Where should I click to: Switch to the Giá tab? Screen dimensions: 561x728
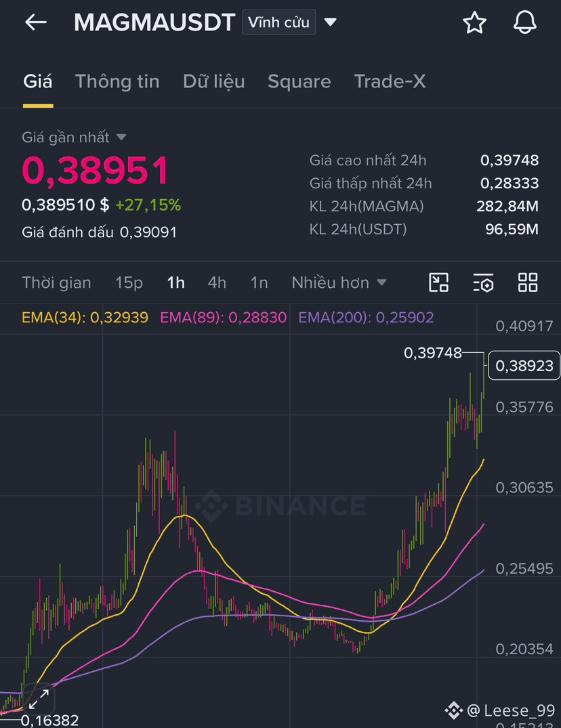click(x=38, y=82)
